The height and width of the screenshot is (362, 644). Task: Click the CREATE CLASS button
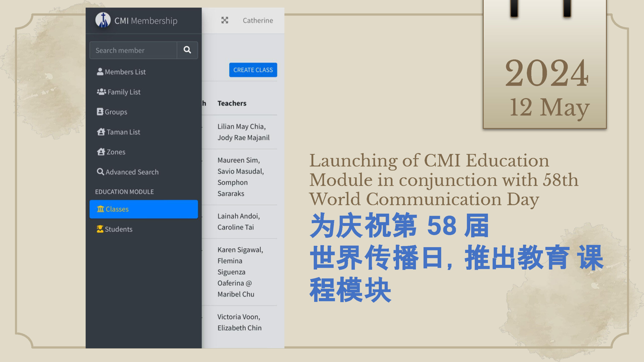tap(253, 70)
